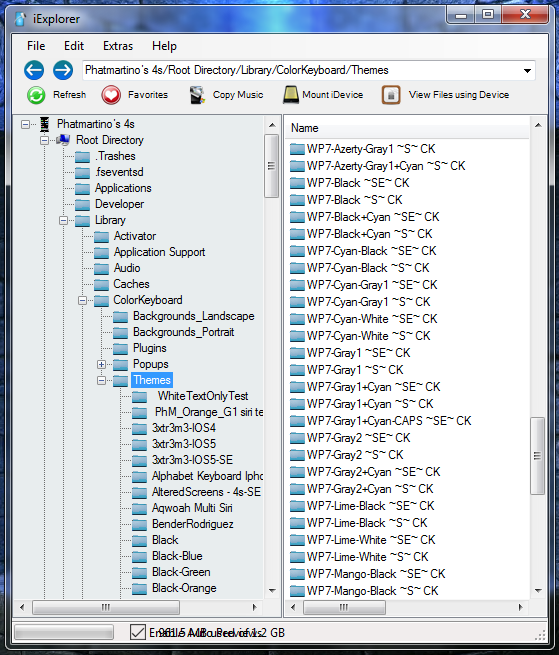This screenshot has height=655, width=559.
Task: Select the 3xtr3m3-IOS5-SE theme folder
Action: 192,460
